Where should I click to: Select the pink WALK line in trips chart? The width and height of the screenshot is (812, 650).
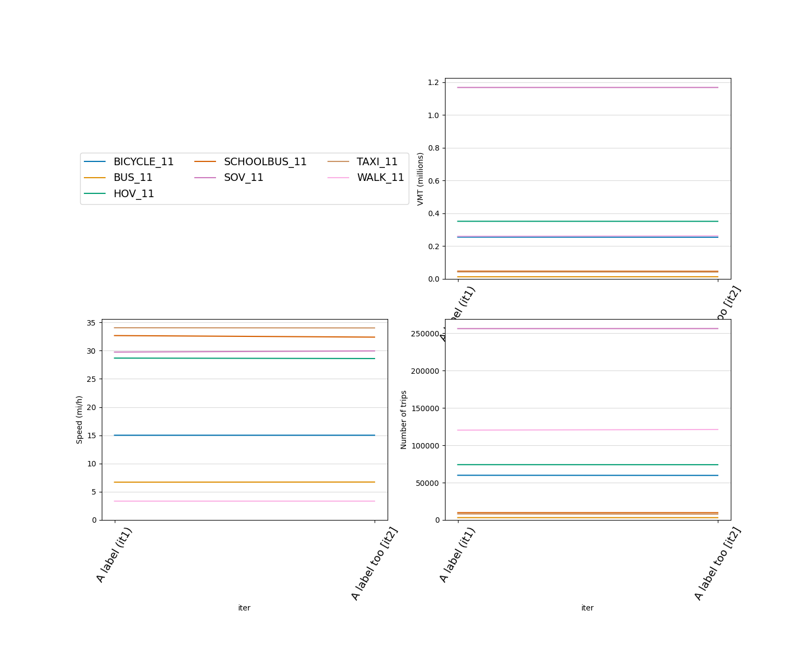click(587, 430)
